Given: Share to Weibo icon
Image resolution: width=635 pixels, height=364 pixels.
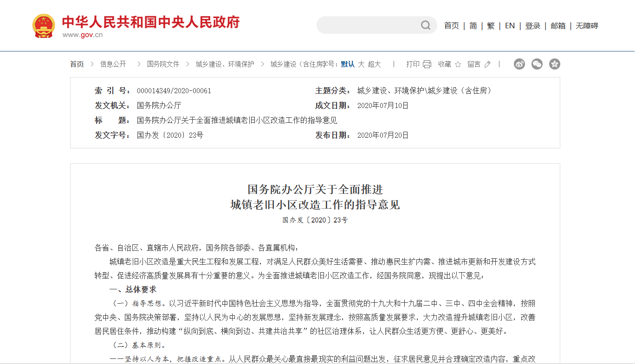Looking at the screenshot, I should tap(519, 64).
